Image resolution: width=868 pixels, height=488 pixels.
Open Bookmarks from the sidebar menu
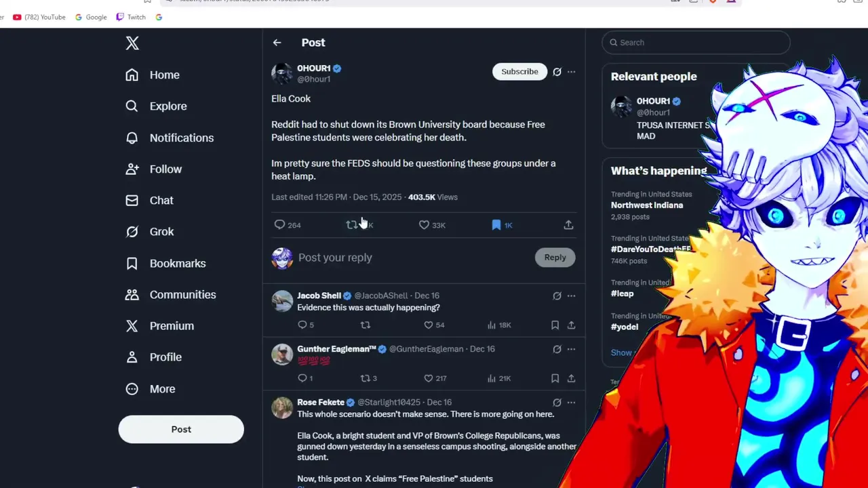tap(165, 263)
